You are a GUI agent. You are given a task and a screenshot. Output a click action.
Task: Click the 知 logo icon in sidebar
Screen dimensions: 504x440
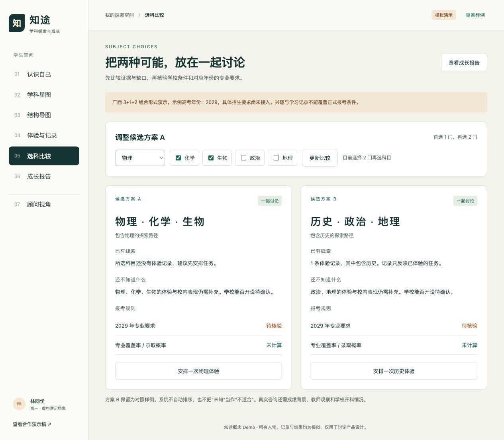pos(17,23)
